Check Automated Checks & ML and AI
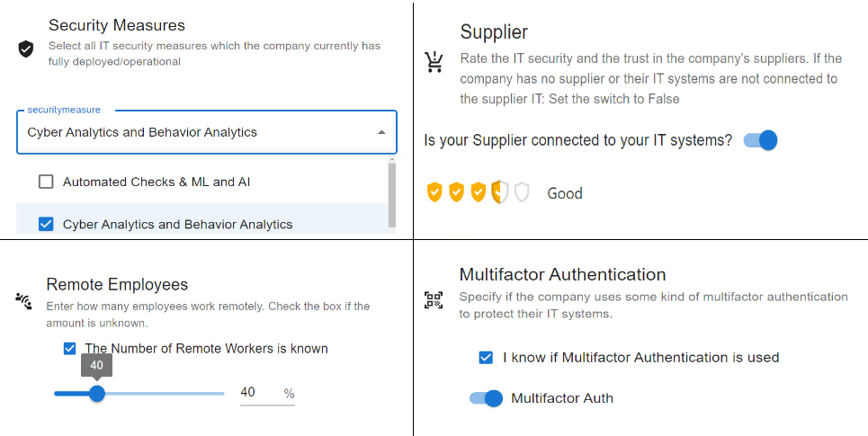 click(x=46, y=182)
